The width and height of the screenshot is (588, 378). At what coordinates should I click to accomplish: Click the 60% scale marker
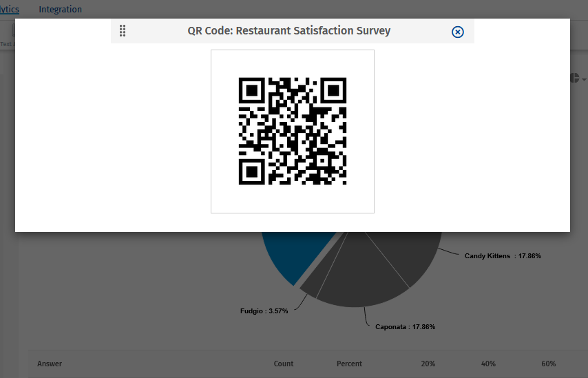tap(548, 364)
